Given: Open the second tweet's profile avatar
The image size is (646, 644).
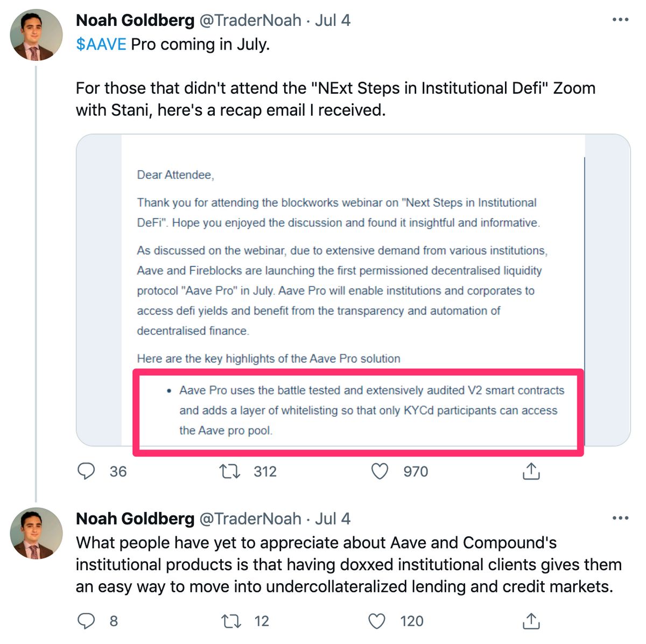Looking at the screenshot, I should pyautogui.click(x=36, y=533).
